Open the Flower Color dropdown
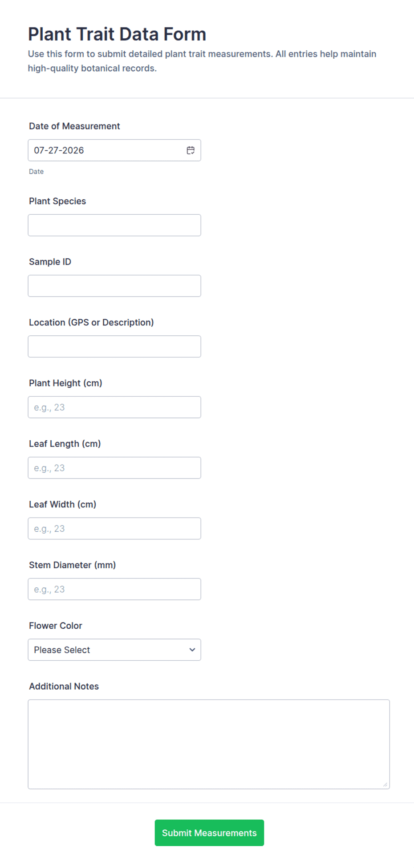 pos(114,650)
